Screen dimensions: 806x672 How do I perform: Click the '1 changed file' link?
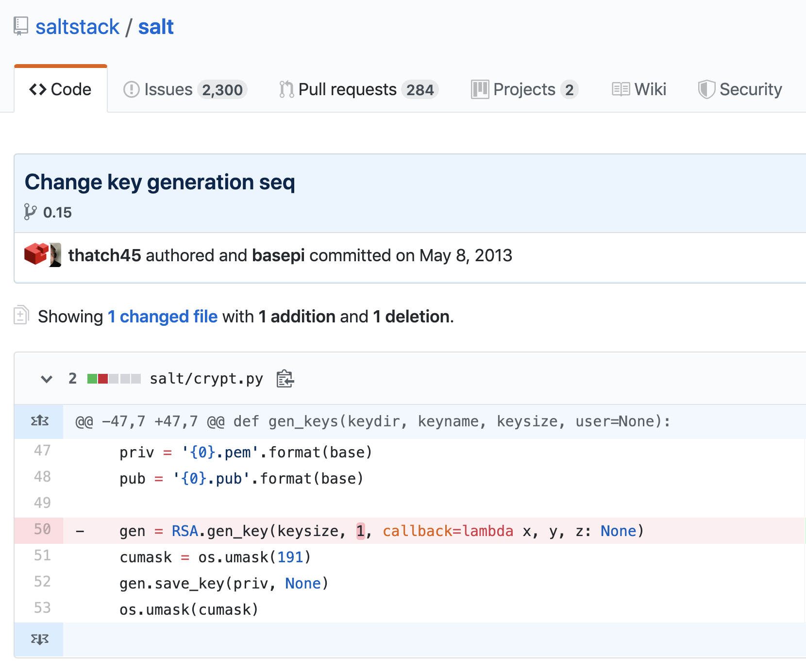[162, 317]
